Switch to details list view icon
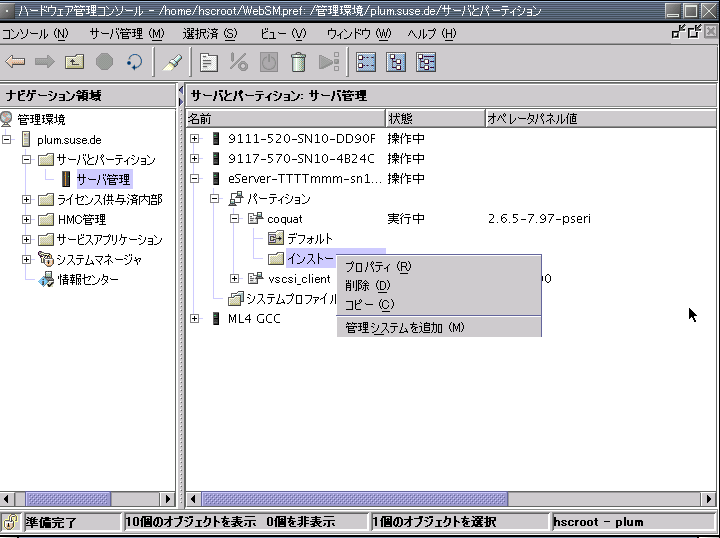 tap(366, 62)
